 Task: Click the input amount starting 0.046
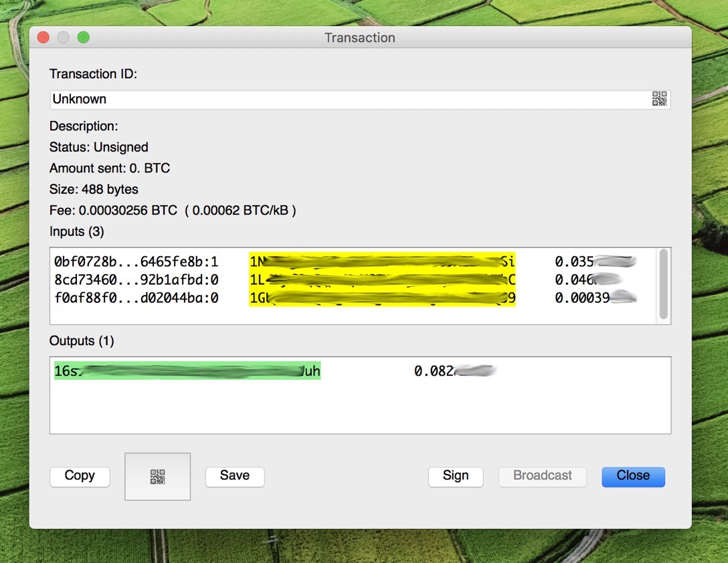coord(587,280)
